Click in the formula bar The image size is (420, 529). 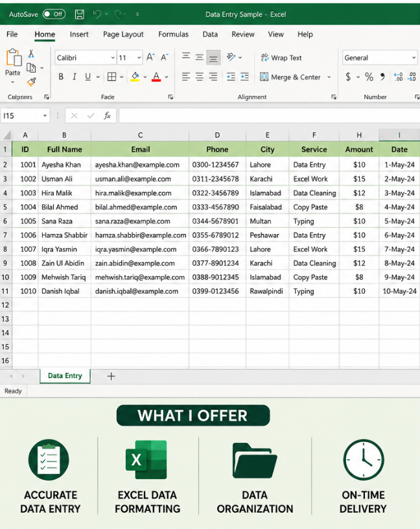269,115
